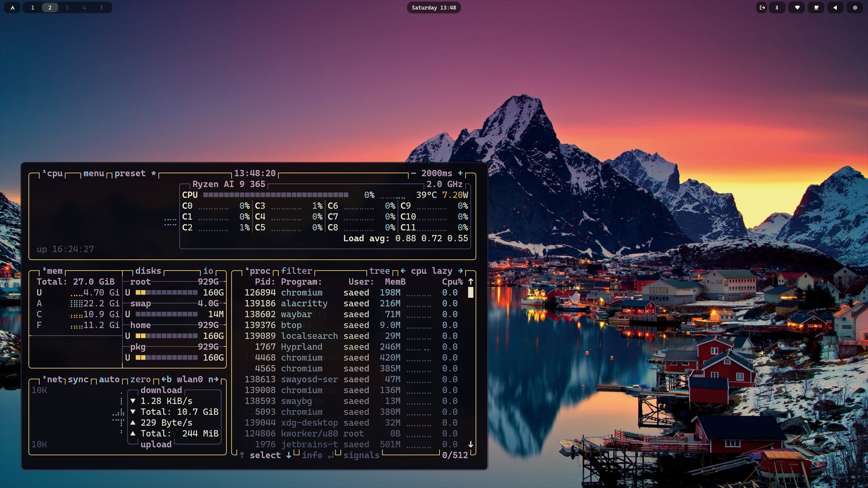This screenshot has width=868, height=488.
Task: Click the logout icon in waybar
Action: pyautogui.click(x=762, y=8)
